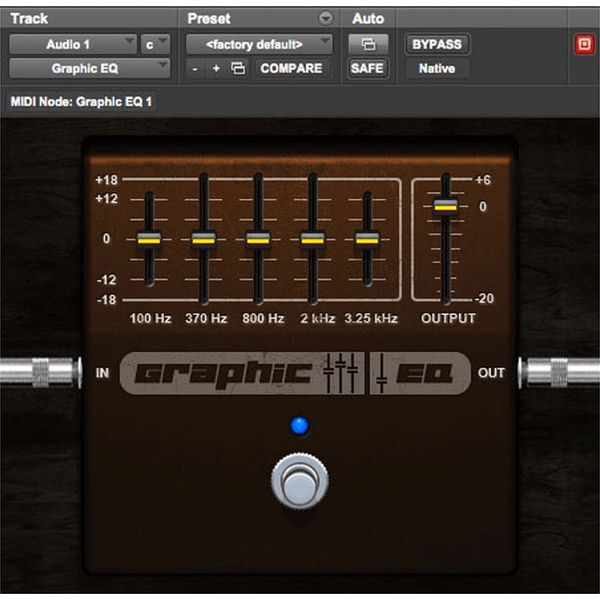
Task: Open the round Preset menu arrow
Action: [x=326, y=18]
